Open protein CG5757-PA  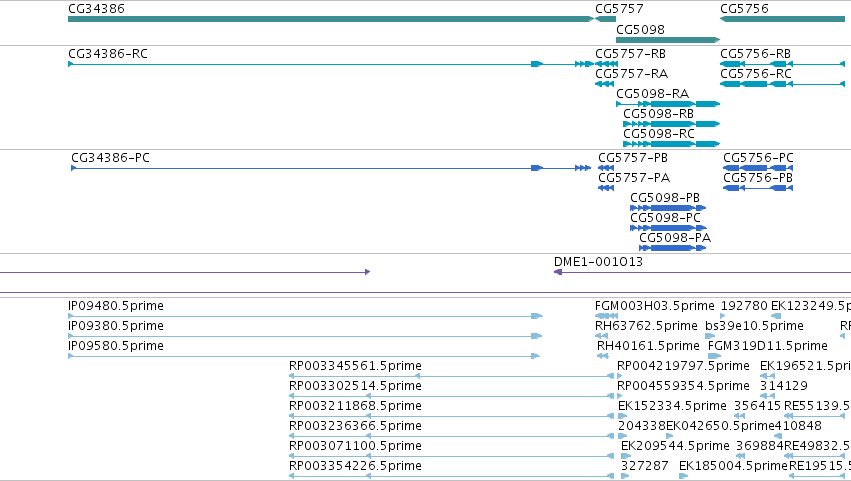(x=634, y=178)
